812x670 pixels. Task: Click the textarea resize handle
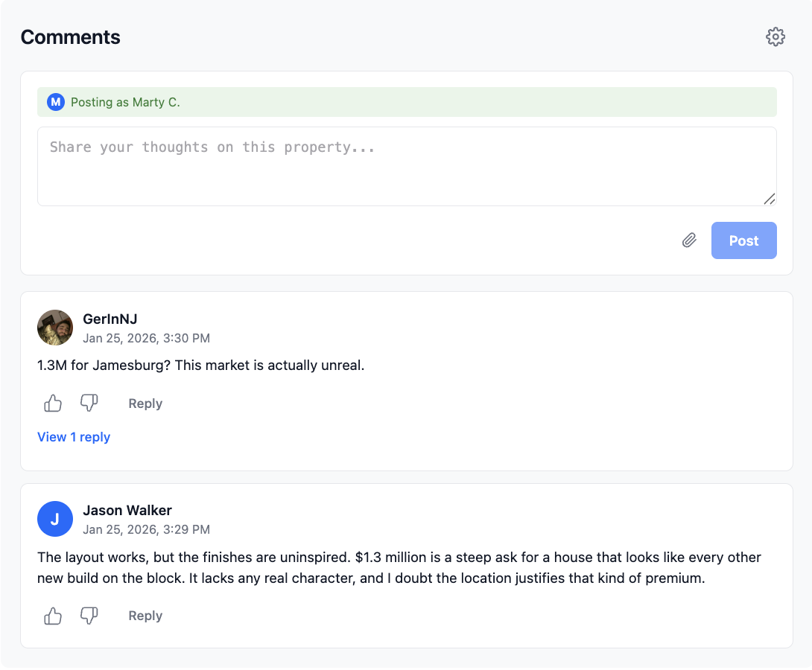coord(770,199)
